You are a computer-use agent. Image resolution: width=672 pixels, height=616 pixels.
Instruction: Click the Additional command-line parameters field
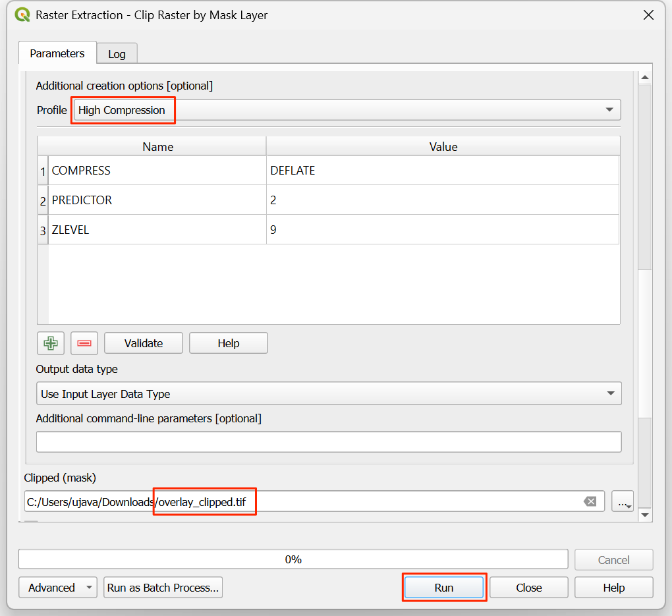coord(328,442)
